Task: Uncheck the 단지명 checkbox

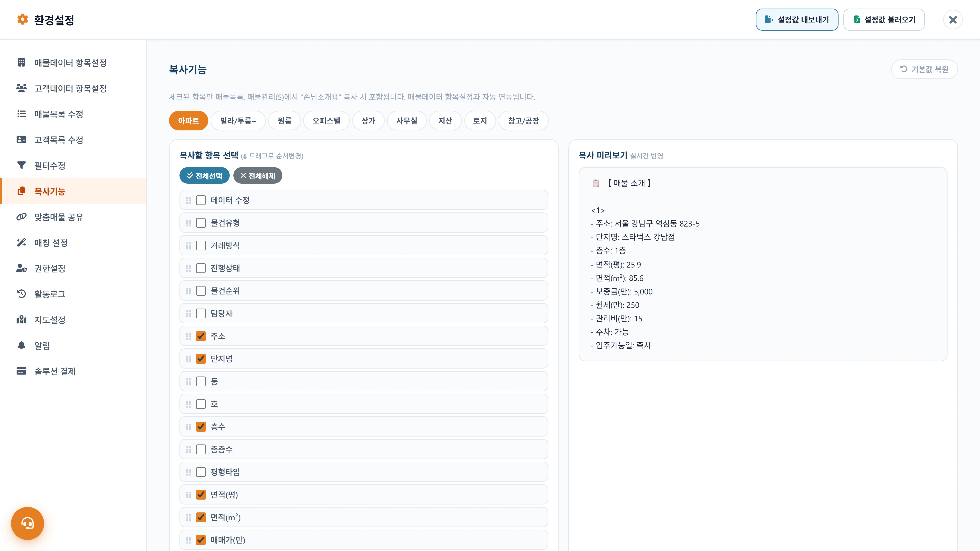Action: click(201, 359)
